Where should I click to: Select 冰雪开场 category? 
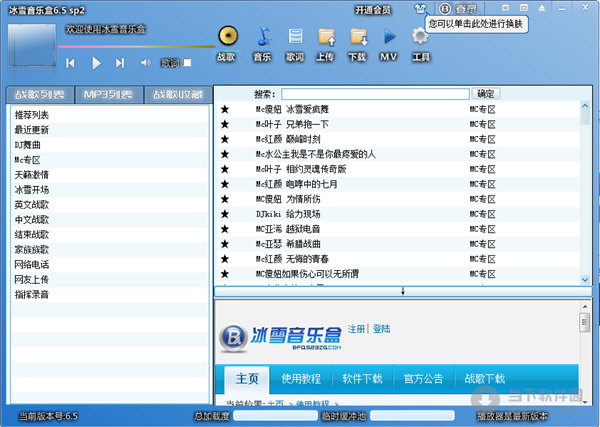[32, 190]
